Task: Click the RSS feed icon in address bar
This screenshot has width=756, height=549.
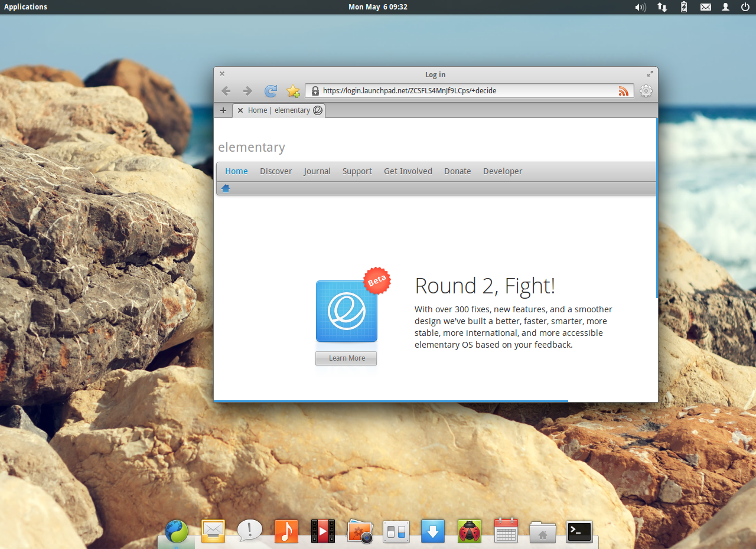Action: (x=623, y=91)
